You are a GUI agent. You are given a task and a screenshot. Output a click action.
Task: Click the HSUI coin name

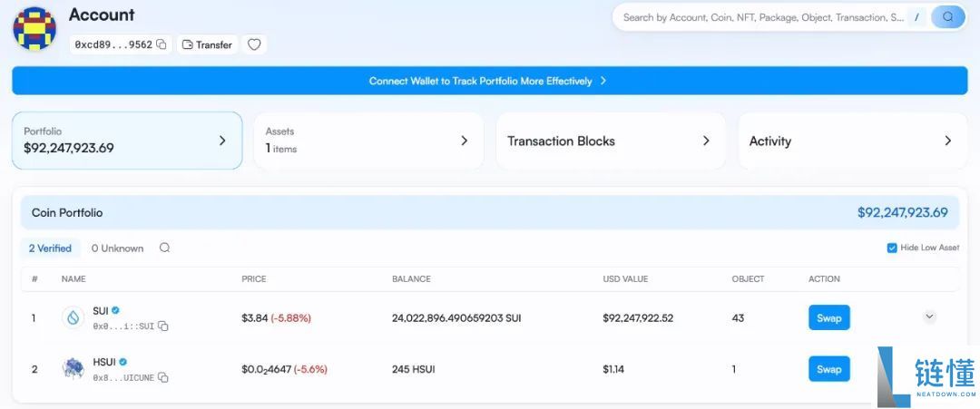point(104,362)
